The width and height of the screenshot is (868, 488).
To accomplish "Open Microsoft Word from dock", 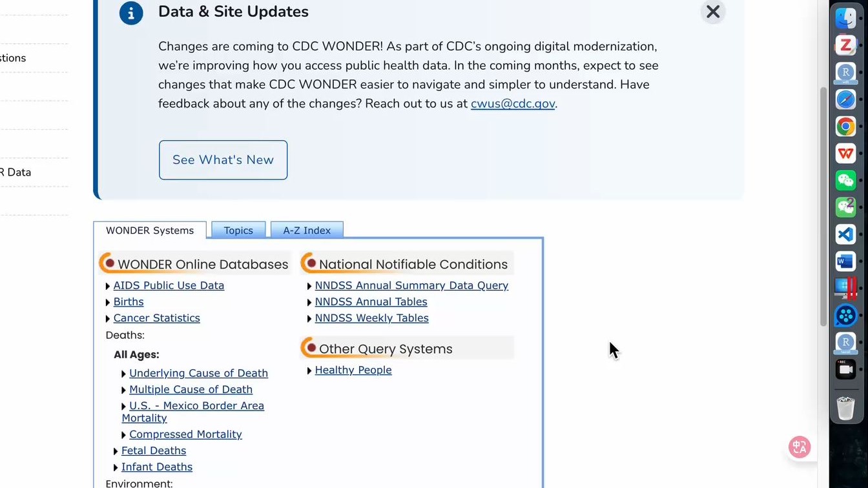I will pos(845,261).
